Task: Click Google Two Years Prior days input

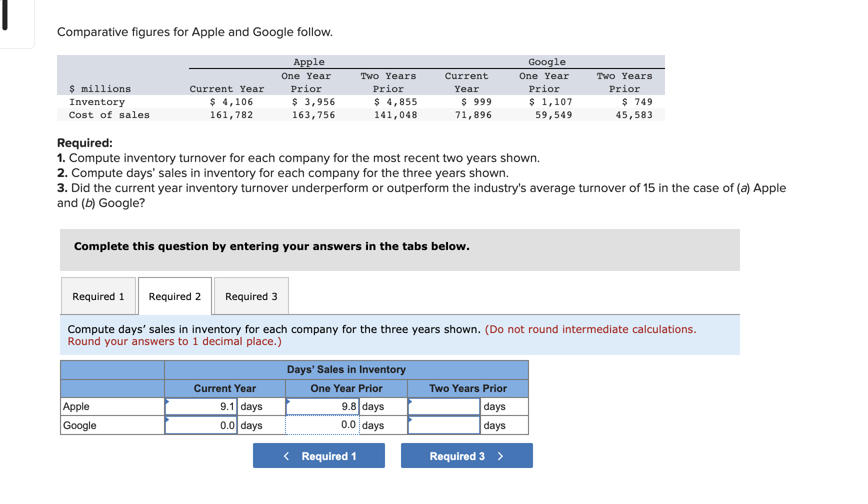Action: [444, 425]
